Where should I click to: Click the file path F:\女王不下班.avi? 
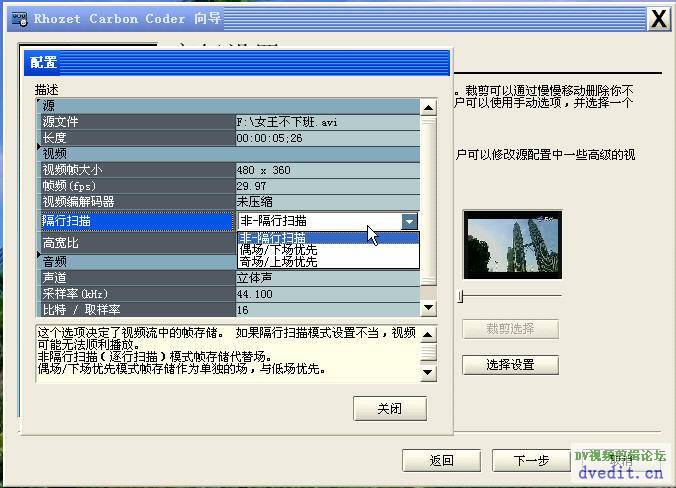pyautogui.click(x=287, y=122)
